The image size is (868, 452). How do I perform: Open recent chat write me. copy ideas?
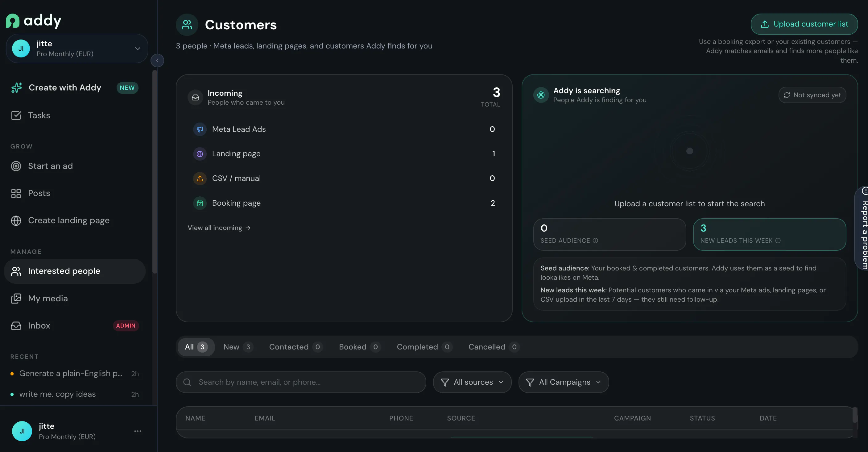point(74,394)
